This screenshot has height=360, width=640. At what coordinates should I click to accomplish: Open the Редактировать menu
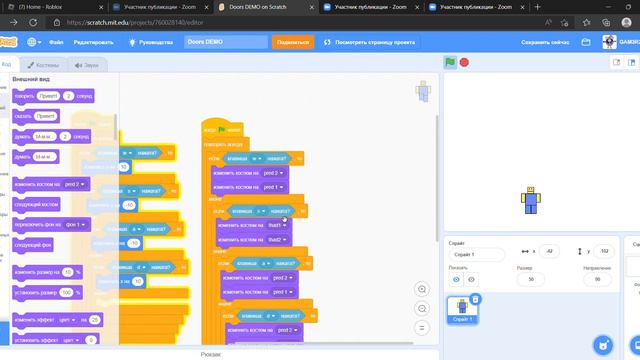(x=93, y=42)
